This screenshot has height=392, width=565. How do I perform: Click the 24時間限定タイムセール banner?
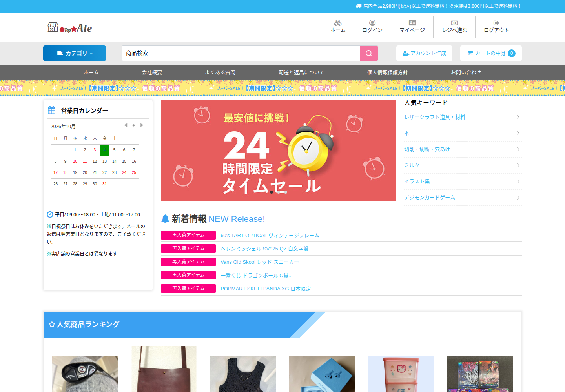(279, 151)
